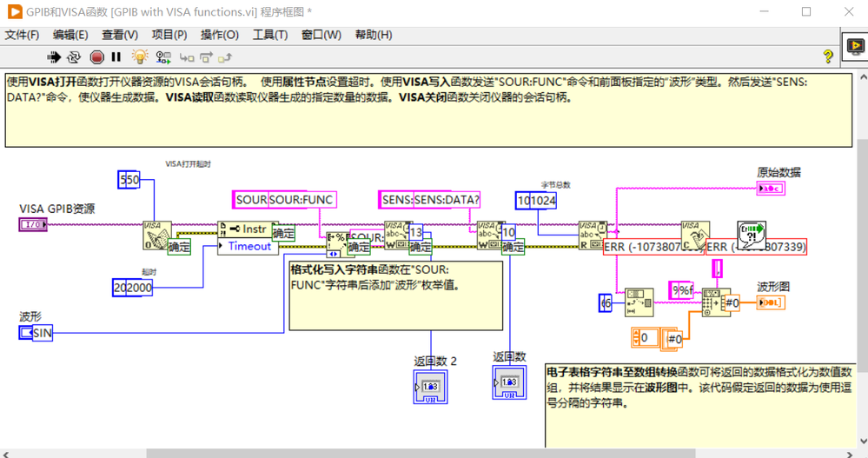This screenshot has width=868, height=458.
Task: Open the 工具(T) menu
Action: click(x=270, y=35)
